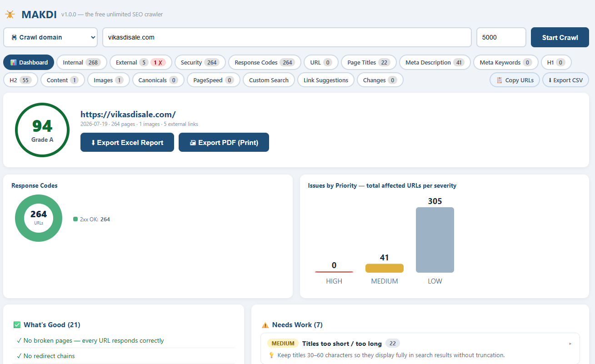Click the LOW priority grey bar
595x364 pixels.
coord(435,240)
